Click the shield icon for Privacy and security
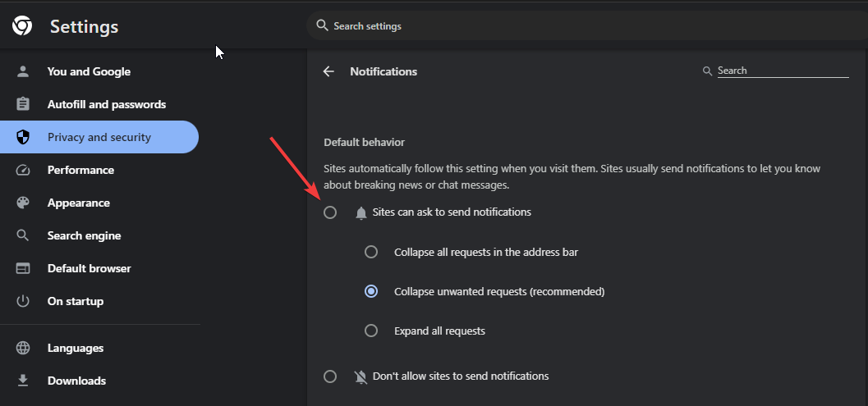The height and width of the screenshot is (406, 868). [x=23, y=137]
